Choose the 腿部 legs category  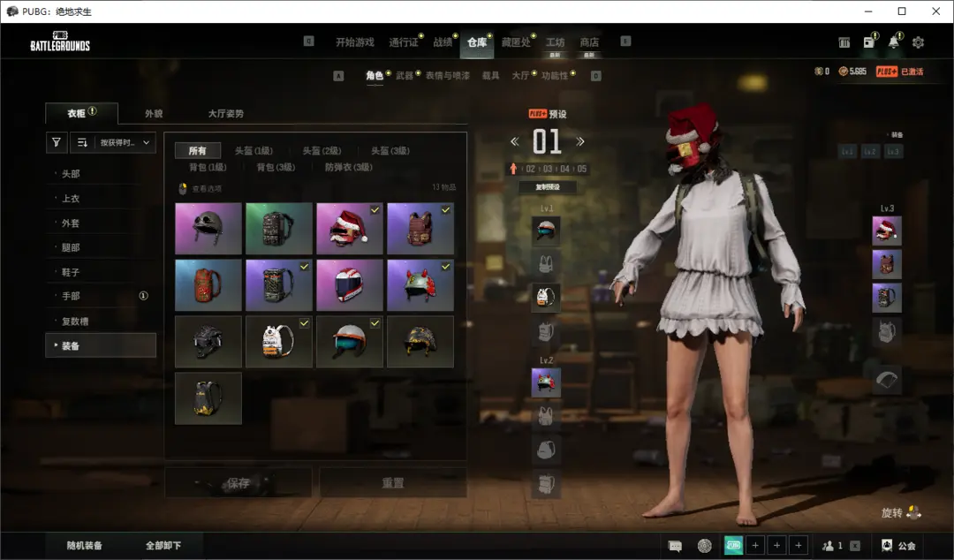click(101, 247)
